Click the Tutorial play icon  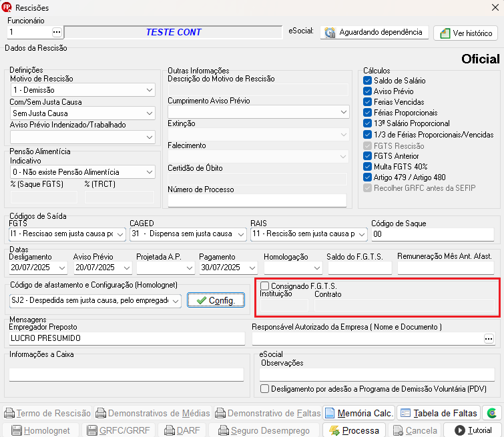click(x=460, y=430)
